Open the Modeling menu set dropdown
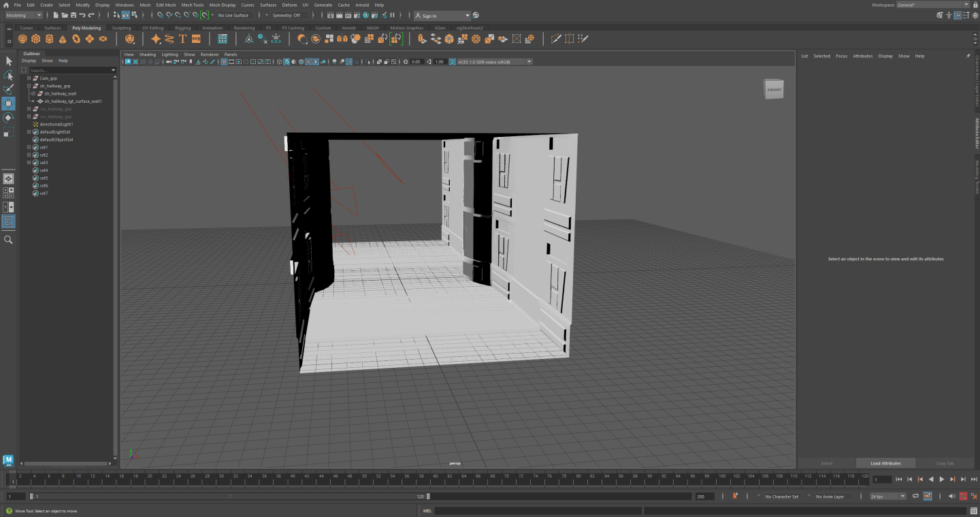Screen dimensions: 980x517 click(x=23, y=15)
